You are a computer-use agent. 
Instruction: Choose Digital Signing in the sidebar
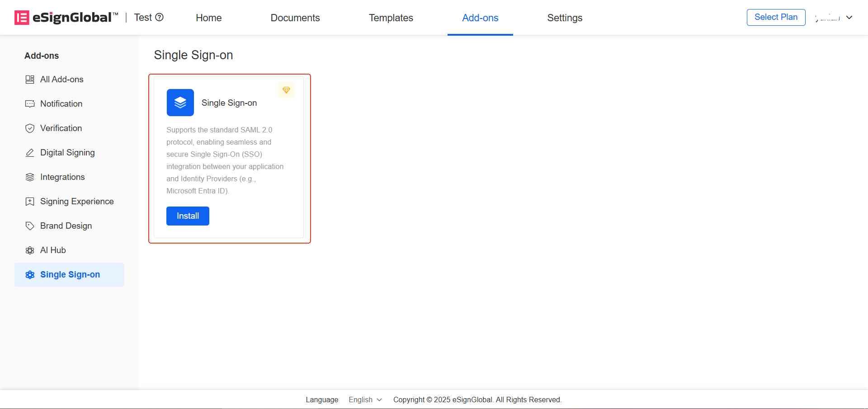coord(69,153)
